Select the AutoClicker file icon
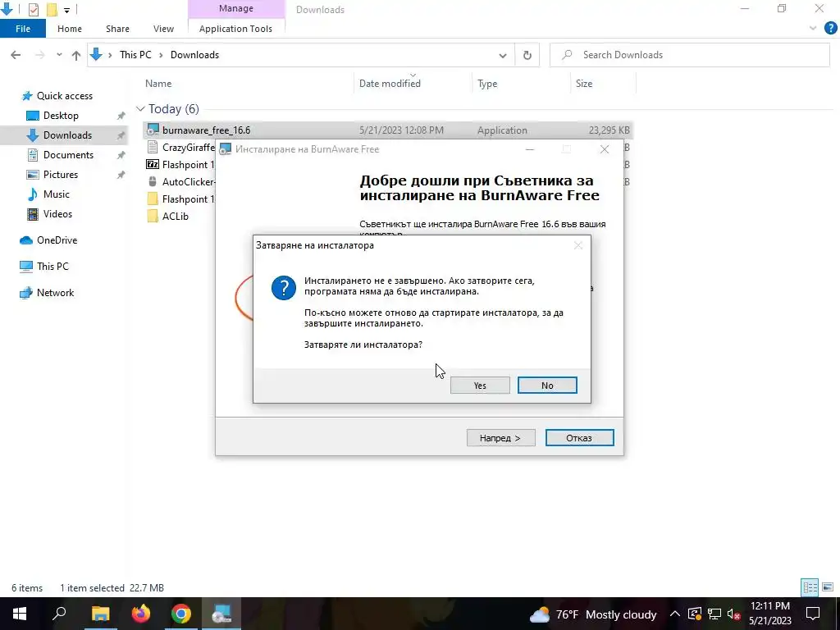This screenshot has height=630, width=840. click(153, 181)
